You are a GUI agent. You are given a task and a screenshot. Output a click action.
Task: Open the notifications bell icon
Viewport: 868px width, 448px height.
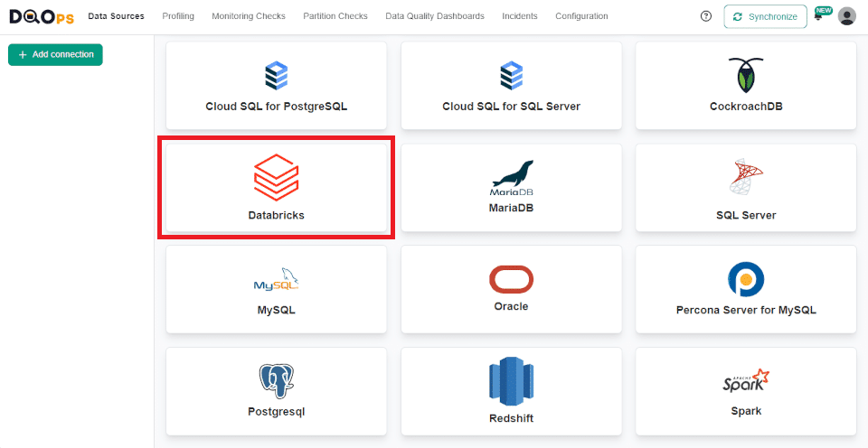click(818, 17)
